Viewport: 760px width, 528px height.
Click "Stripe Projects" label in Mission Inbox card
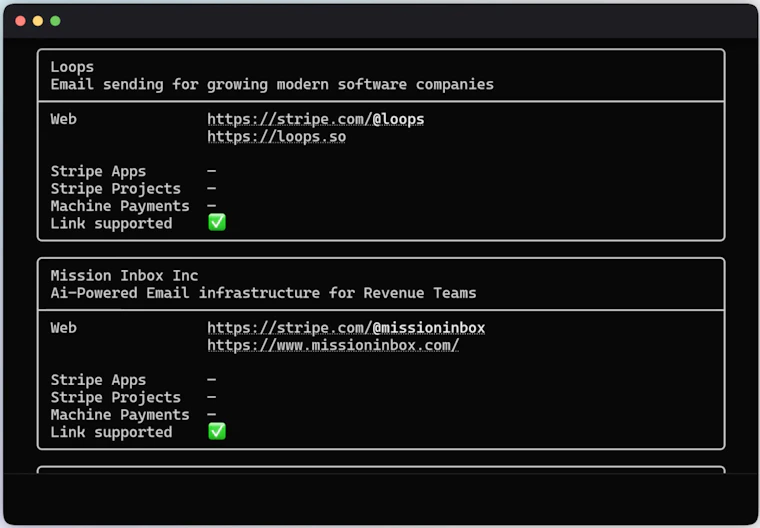115,398
